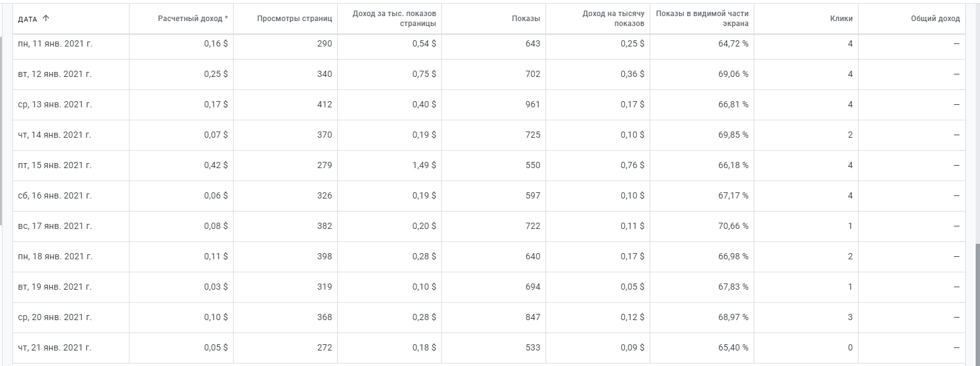980x366 pixels.
Task: Select the row for чт, 21 янв. 2021 г.
Action: [x=489, y=348]
